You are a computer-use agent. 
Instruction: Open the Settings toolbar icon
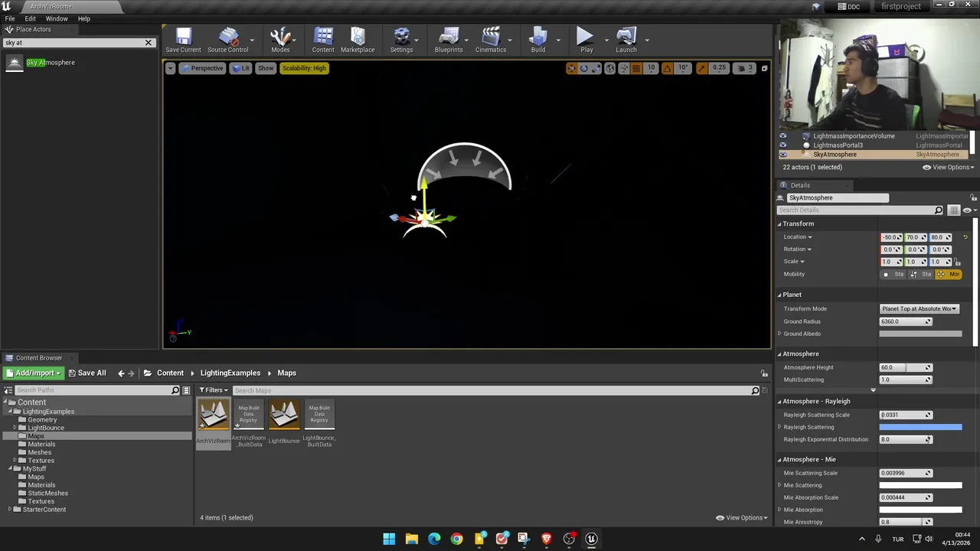tap(401, 41)
